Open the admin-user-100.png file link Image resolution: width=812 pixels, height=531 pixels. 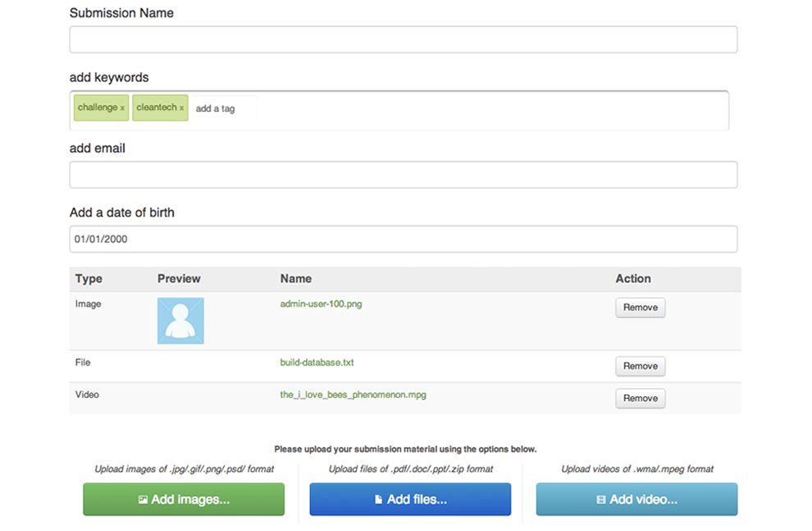click(x=321, y=304)
